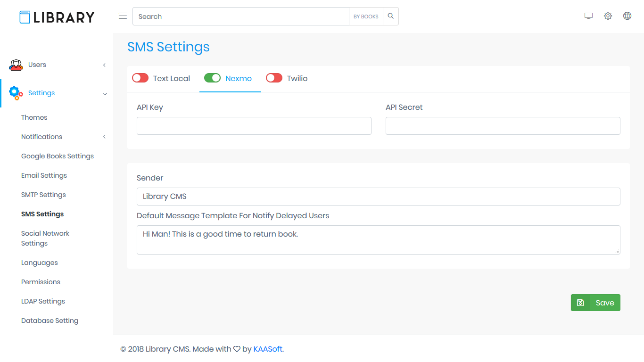Save the SMS settings
Viewport: 644px width, 362px height.
595,303
